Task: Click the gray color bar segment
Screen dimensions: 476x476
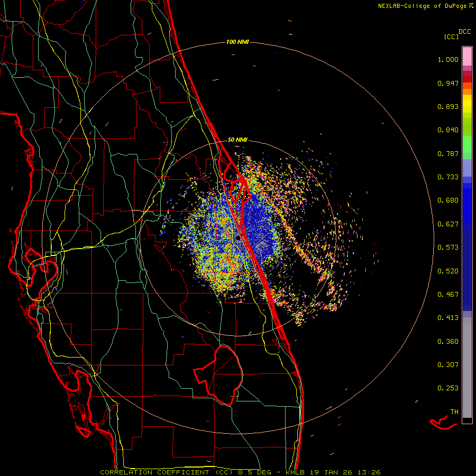Action: (x=467, y=368)
